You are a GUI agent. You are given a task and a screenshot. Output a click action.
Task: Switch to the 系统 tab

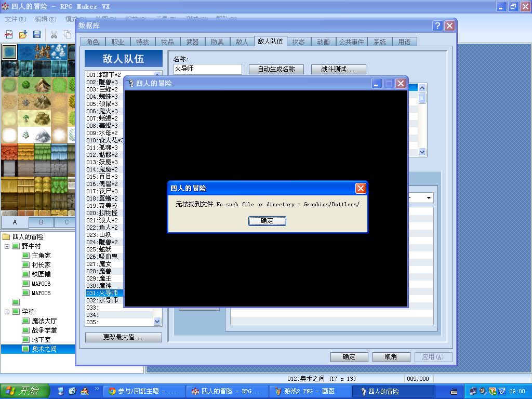click(380, 42)
